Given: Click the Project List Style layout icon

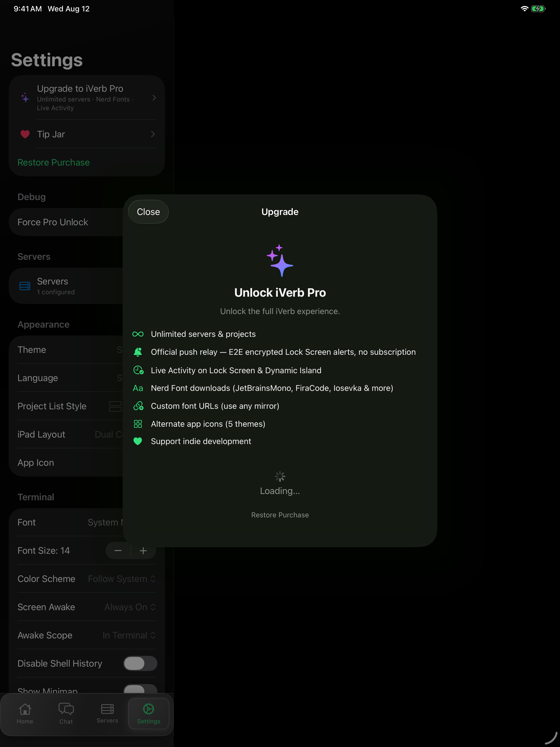Looking at the screenshot, I should 115,406.
